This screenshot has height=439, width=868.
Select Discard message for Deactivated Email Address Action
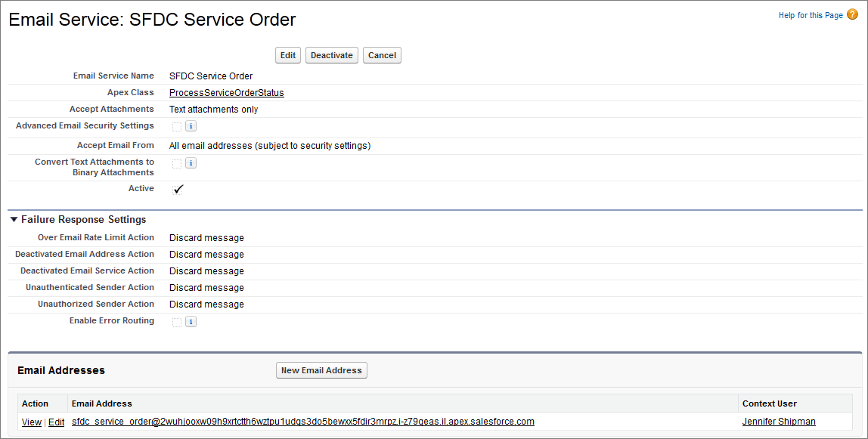pyautogui.click(x=206, y=255)
